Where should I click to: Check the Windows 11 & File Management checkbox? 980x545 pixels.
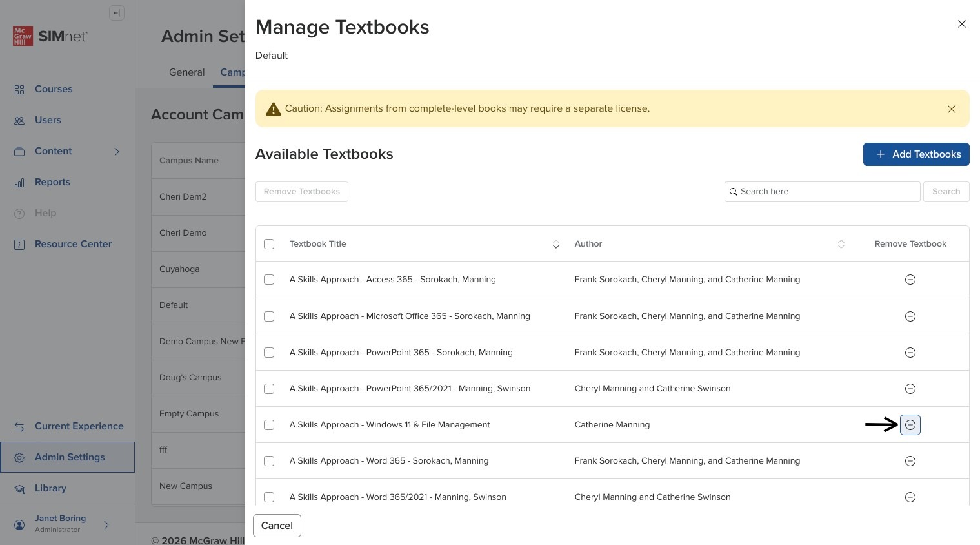tap(269, 425)
